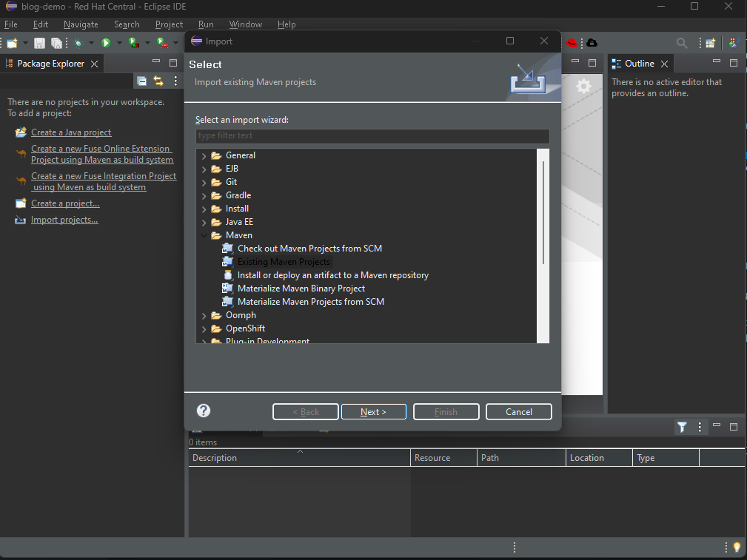Click the type filter text field
The width and height of the screenshot is (747, 560).
tap(372, 135)
